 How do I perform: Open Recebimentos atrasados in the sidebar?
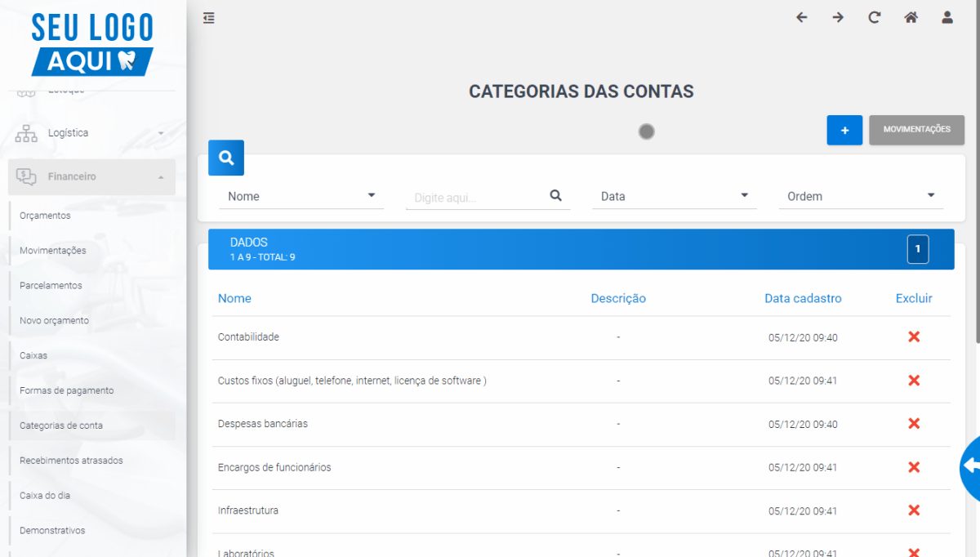pyautogui.click(x=71, y=461)
